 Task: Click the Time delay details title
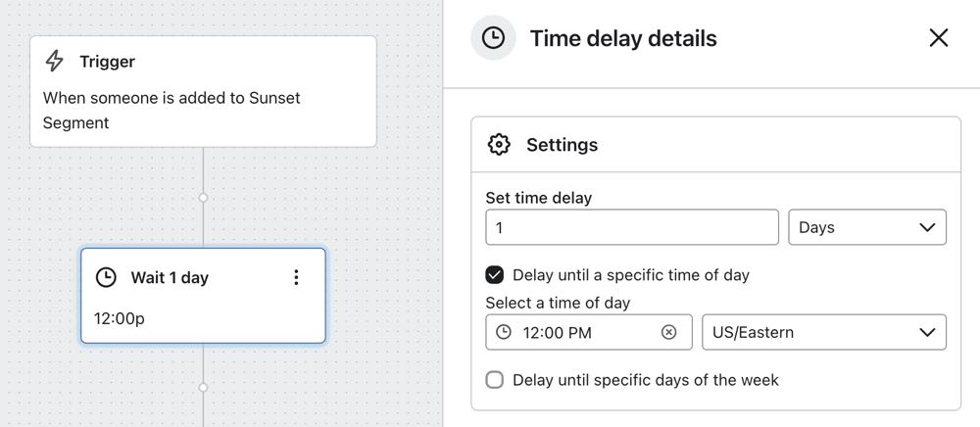click(623, 38)
